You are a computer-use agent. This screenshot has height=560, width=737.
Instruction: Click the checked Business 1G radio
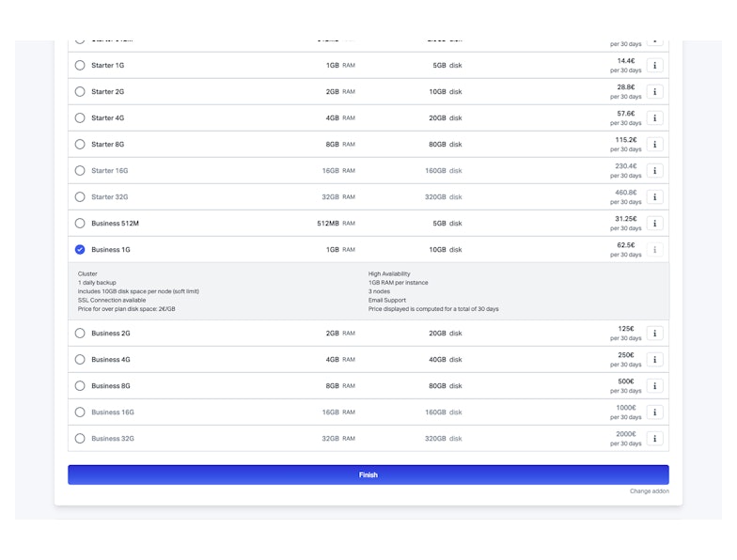point(80,250)
